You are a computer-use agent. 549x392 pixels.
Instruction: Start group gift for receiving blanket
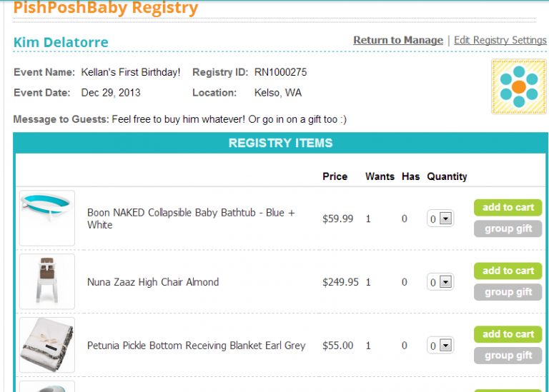pos(508,356)
